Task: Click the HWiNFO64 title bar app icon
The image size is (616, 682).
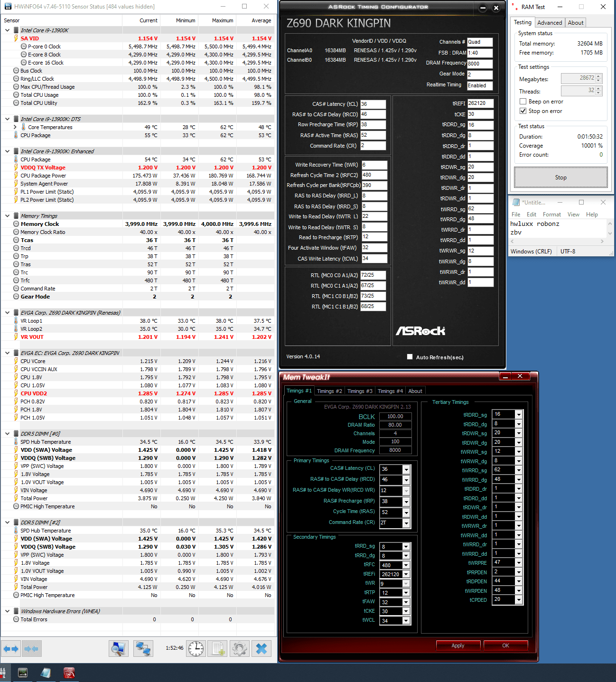Action: (x=7, y=7)
